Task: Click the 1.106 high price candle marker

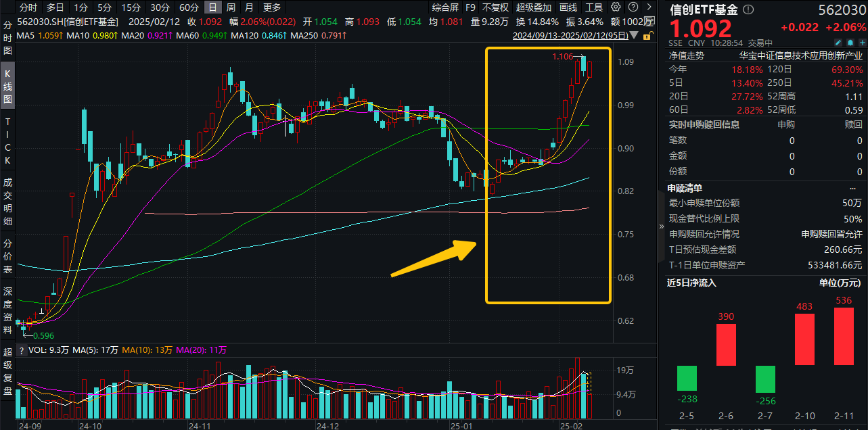Action: pos(583,62)
